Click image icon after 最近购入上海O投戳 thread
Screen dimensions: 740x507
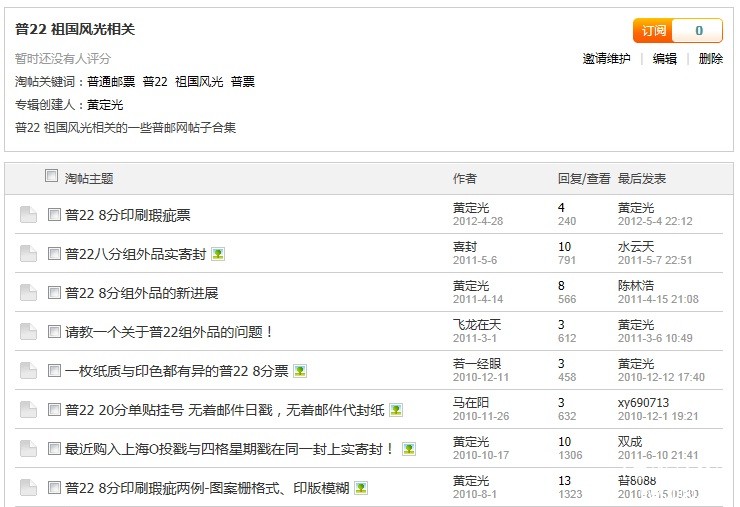point(408,449)
